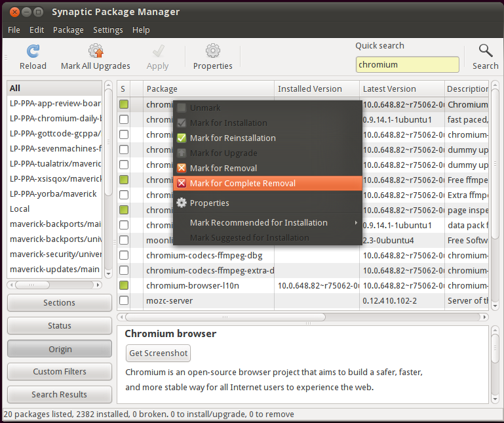Sort by the S status column header
Screen dimensions: 504x423
pos(124,89)
